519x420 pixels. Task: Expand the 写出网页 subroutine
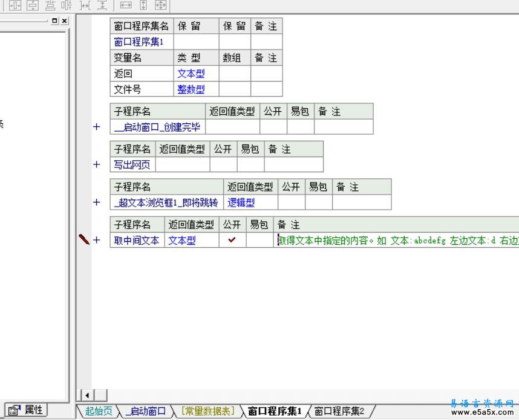tap(96, 164)
